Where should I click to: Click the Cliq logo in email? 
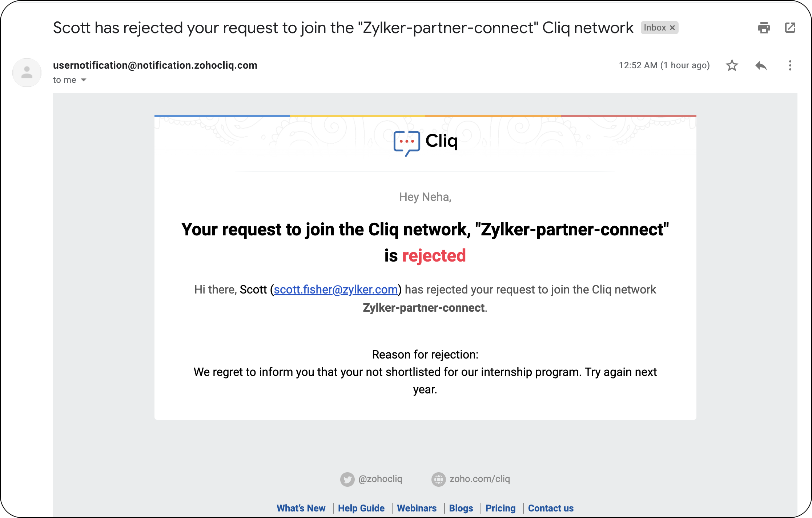(x=425, y=142)
